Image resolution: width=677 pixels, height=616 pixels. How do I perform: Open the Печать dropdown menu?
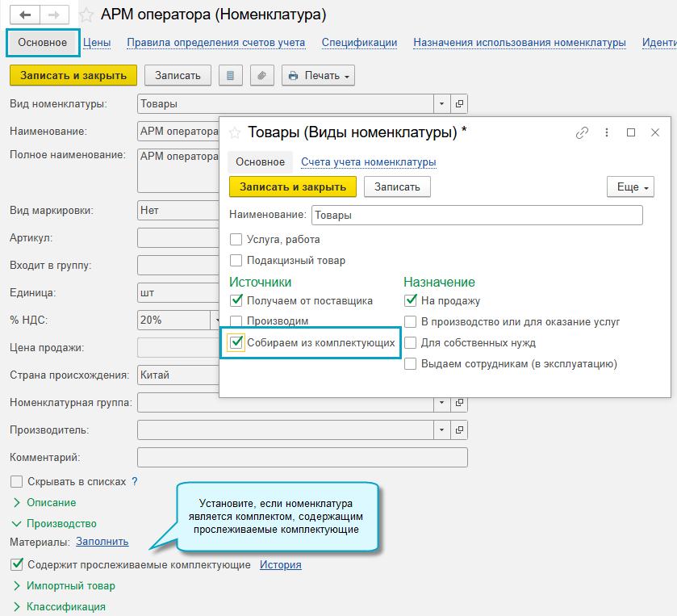tap(319, 75)
